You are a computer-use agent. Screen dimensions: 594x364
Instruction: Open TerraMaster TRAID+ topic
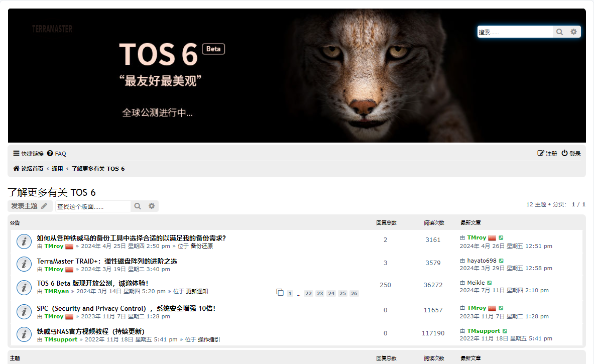tap(107, 261)
